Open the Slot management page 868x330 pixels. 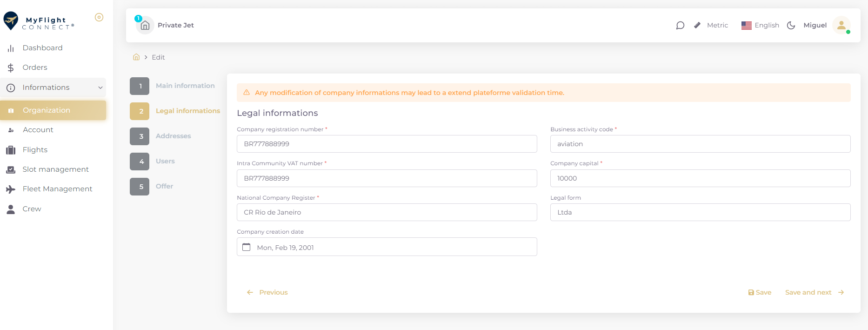click(55, 169)
